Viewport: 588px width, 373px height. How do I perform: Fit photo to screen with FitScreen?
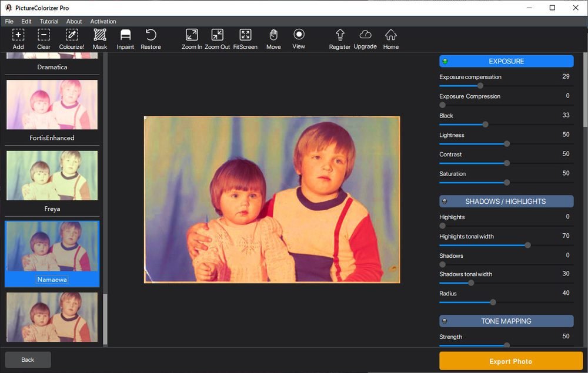(245, 35)
